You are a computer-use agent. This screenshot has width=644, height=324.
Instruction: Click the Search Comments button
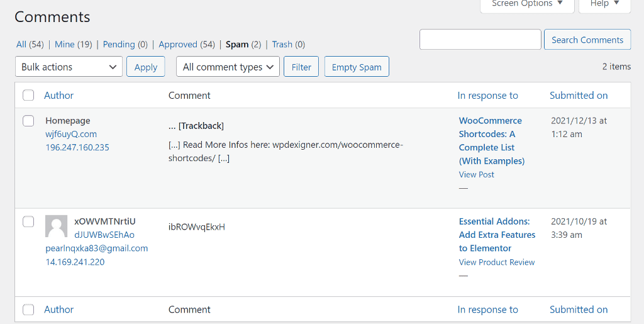[x=587, y=40]
